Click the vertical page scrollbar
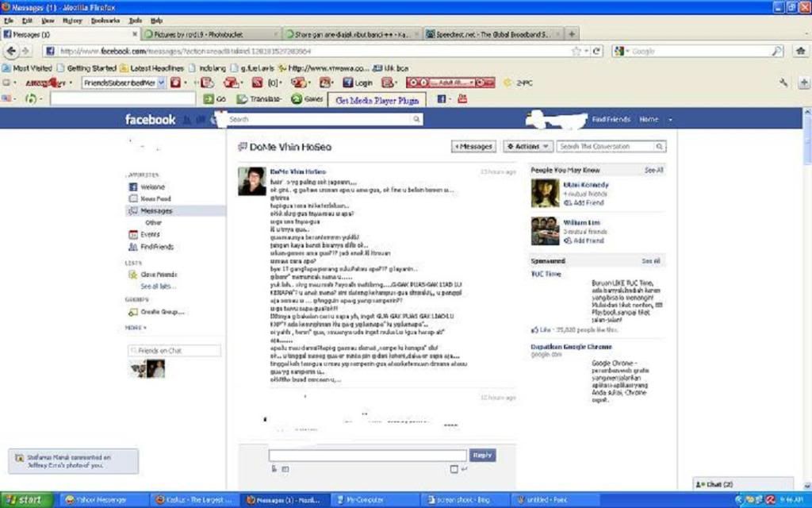 tap(806, 298)
